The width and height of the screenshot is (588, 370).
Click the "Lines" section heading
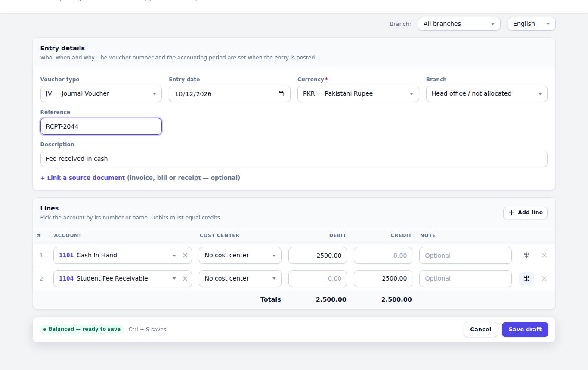click(50, 208)
